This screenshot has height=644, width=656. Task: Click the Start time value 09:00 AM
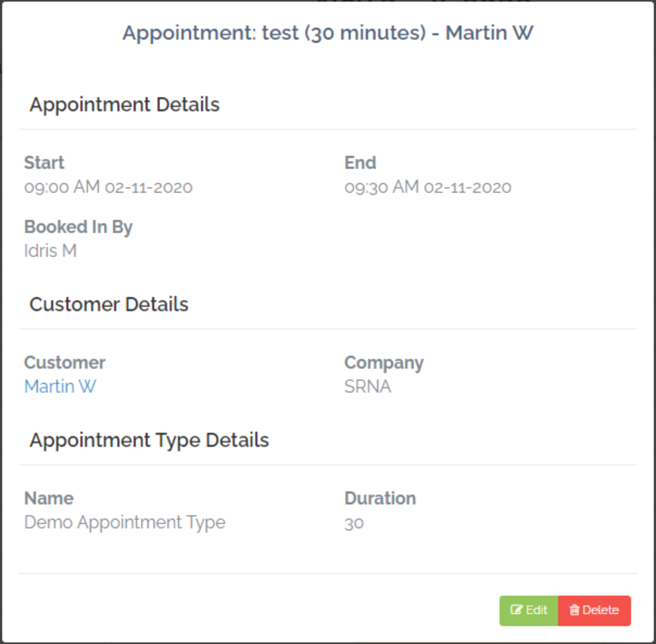point(61,187)
